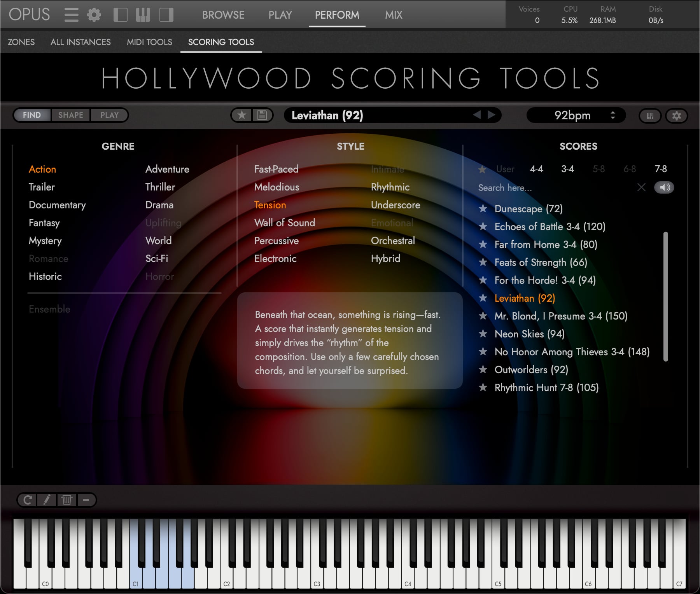Switch to the MIX tab
This screenshot has height=594, width=700.
[394, 15]
